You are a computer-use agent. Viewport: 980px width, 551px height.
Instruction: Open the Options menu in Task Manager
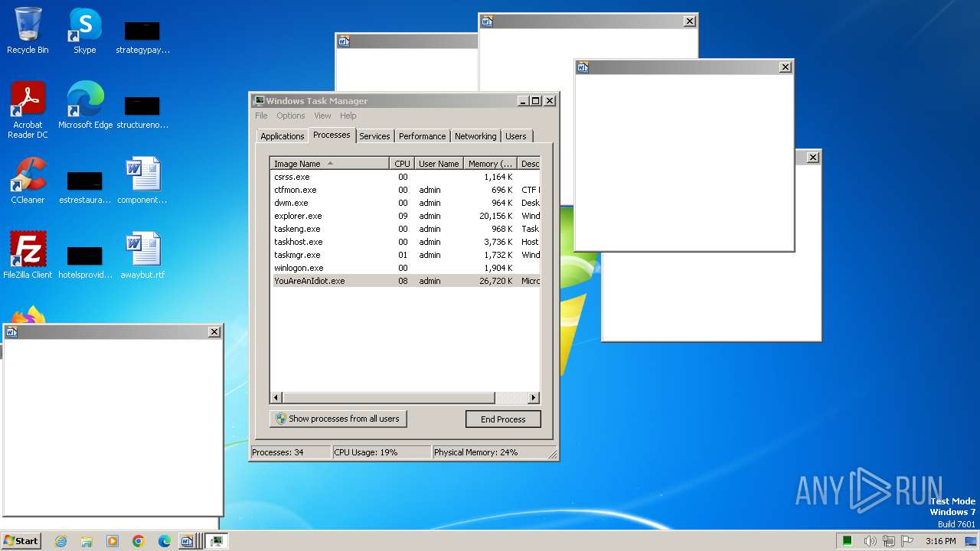(291, 116)
